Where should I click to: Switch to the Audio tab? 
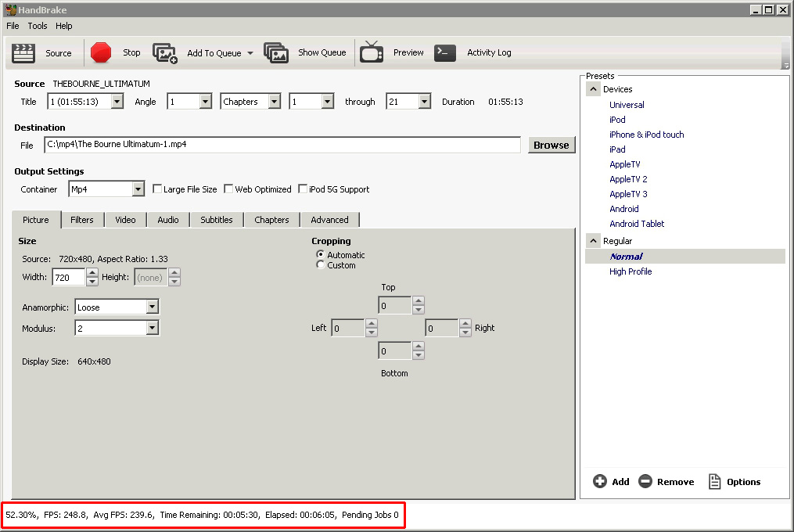tap(168, 220)
